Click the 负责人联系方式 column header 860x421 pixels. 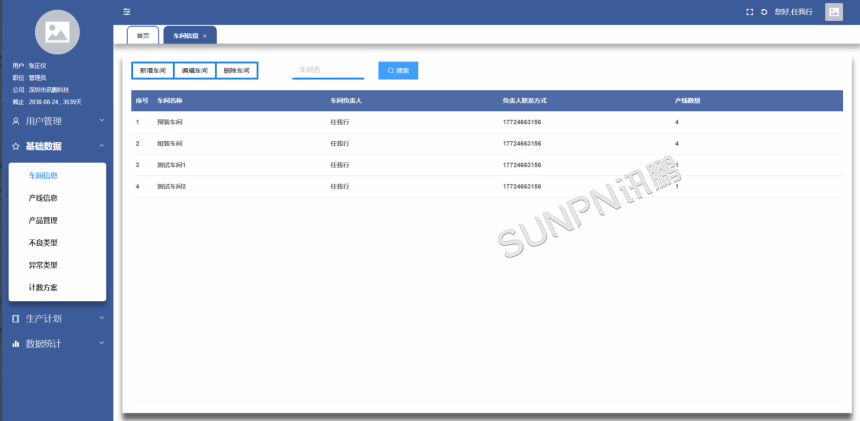coord(525,101)
